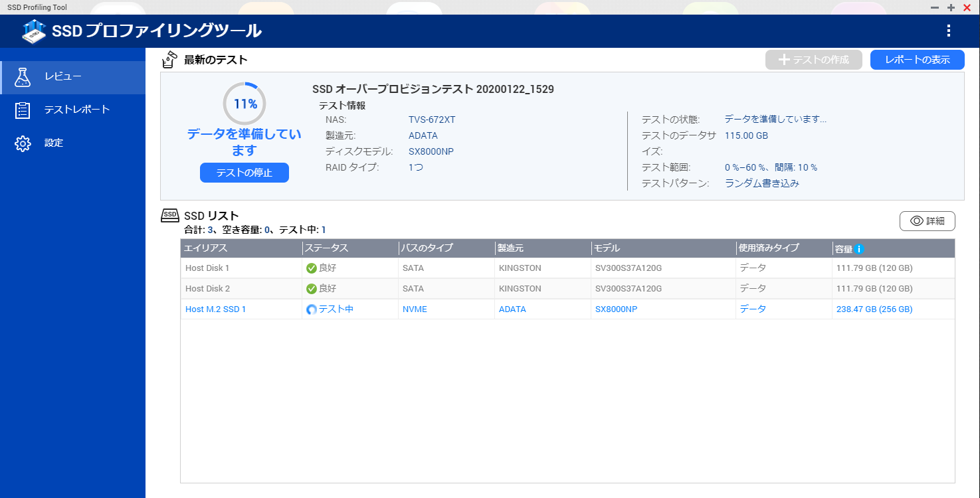Screen dimensions: 980x498
Task: Maximize the SSD Profiling Tool window
Action: pyautogui.click(x=951, y=7)
